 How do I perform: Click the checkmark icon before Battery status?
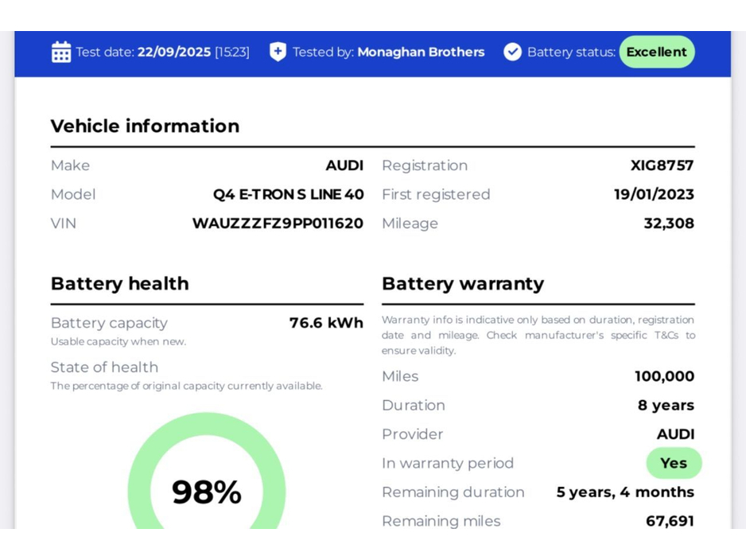pos(513,52)
